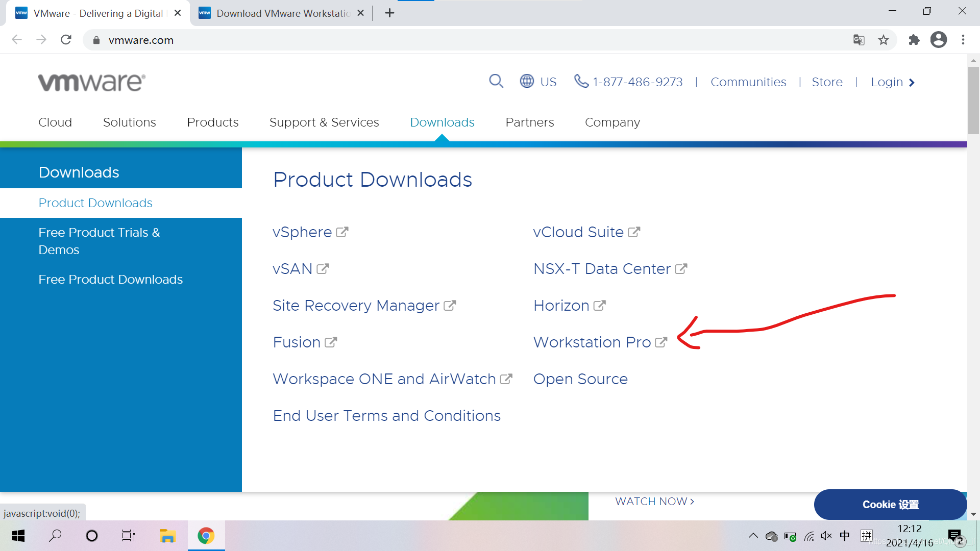This screenshot has width=980, height=551.
Task: Click the browser refresh icon
Action: [x=65, y=40]
